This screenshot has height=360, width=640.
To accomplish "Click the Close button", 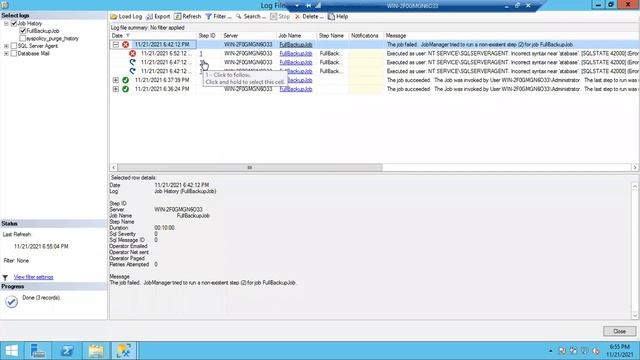I will point(619,331).
